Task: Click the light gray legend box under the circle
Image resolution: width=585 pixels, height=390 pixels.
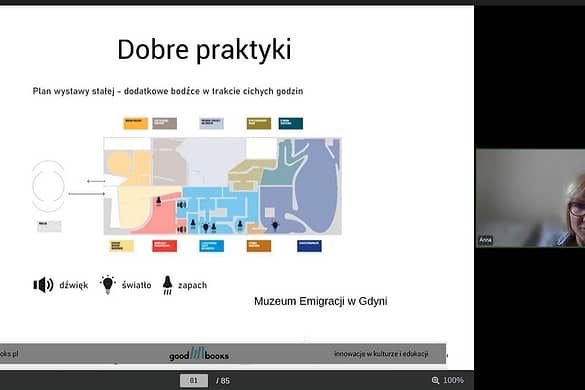Action: coord(49,226)
